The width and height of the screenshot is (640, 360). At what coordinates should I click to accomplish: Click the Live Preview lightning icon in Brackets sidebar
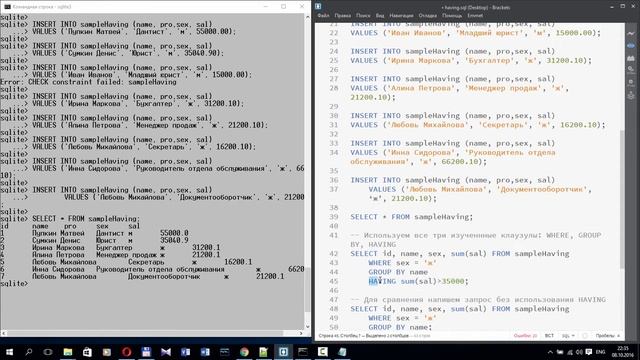click(x=631, y=33)
